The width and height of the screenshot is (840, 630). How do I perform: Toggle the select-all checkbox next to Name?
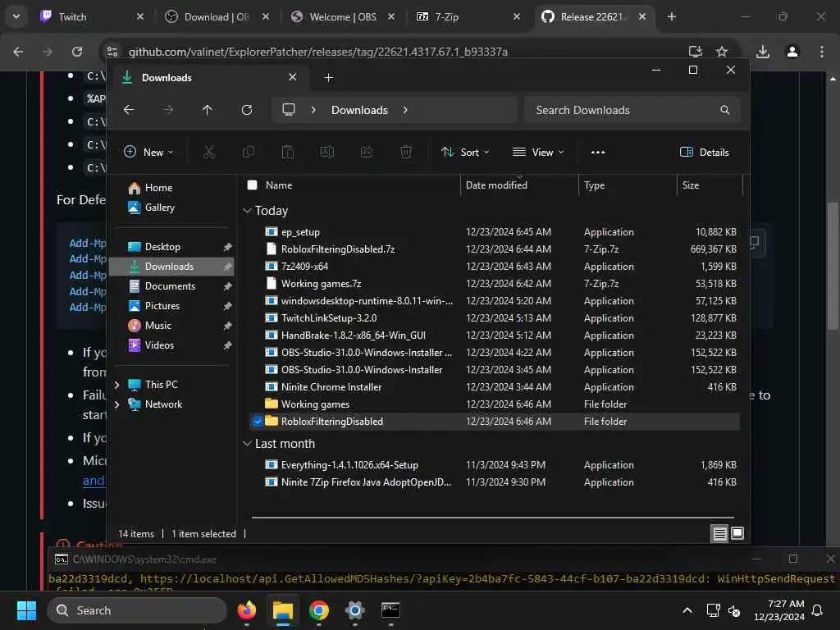(253, 185)
